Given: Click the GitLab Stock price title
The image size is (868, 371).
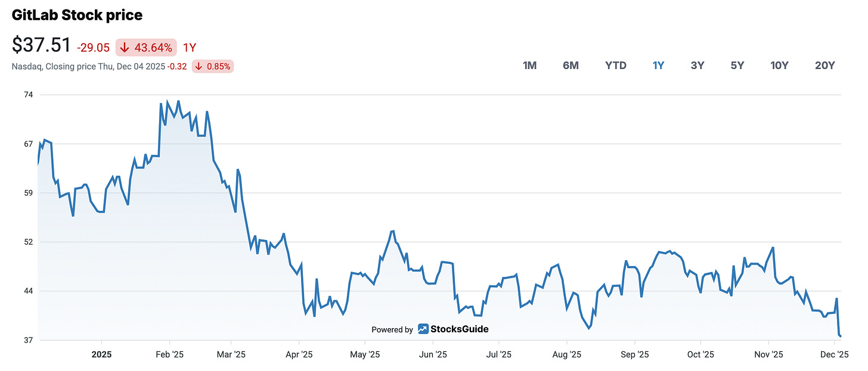Looking at the screenshot, I should tap(77, 14).
